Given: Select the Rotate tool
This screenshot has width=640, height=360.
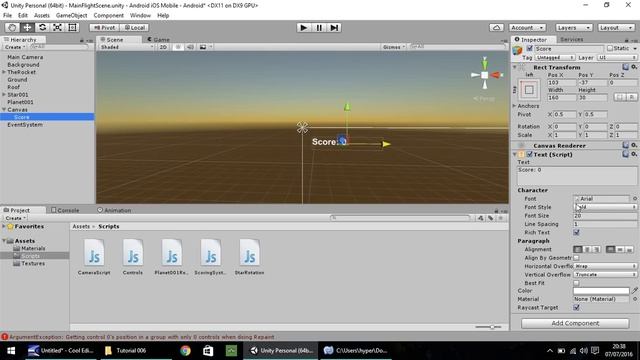Looking at the screenshot, I should (x=42, y=27).
